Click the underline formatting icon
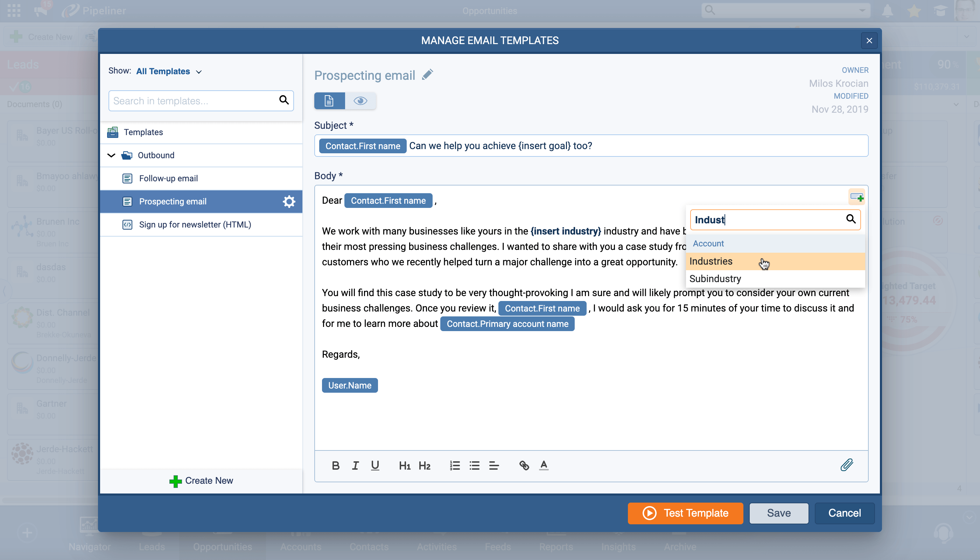Image resolution: width=980 pixels, height=560 pixels. coord(375,466)
